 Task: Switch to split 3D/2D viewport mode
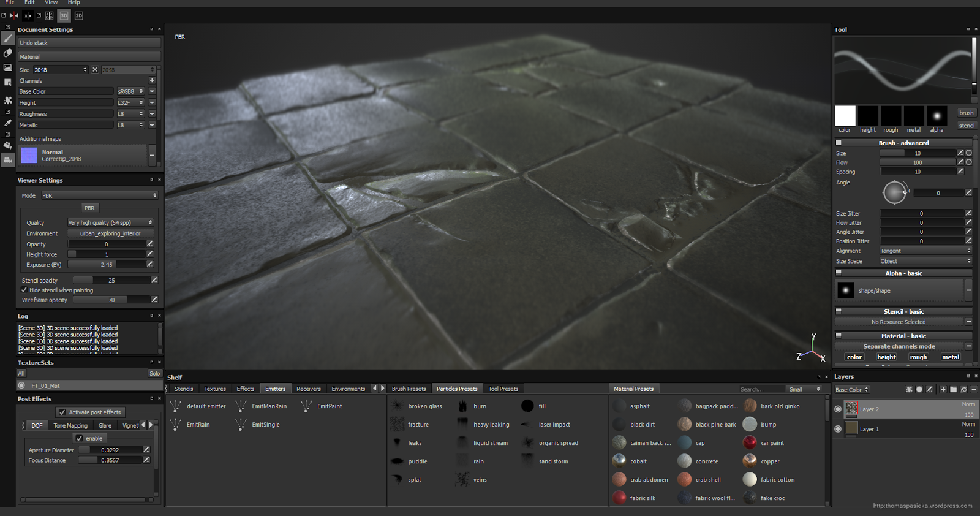coord(49,15)
